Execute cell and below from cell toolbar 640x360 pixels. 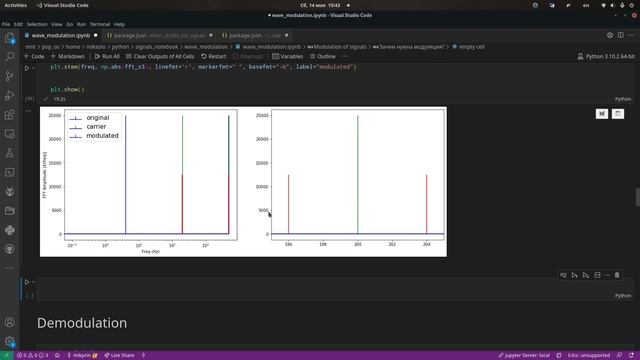[586, 275]
